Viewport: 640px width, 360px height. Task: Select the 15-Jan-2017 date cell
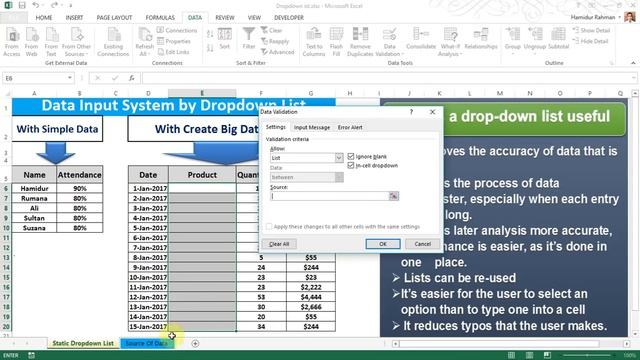coord(148,327)
